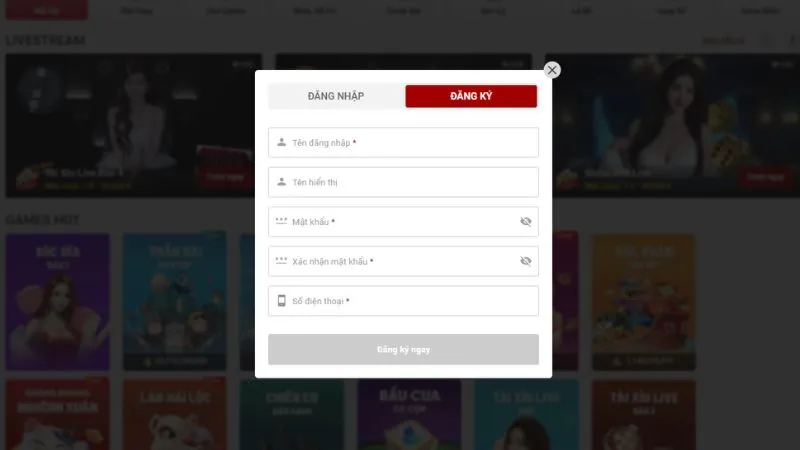This screenshot has height=450, width=800.
Task: Submit with the Đăng ký ngay button
Action: pos(403,349)
